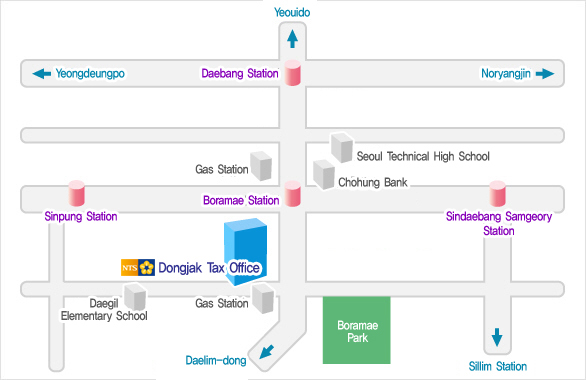Click the down arrow toward Sillim Station

497,337
